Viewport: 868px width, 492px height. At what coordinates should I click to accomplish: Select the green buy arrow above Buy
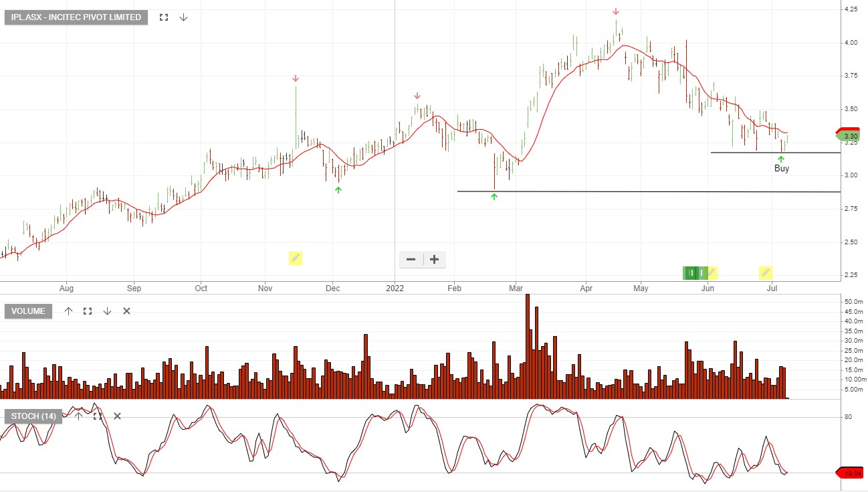(781, 159)
